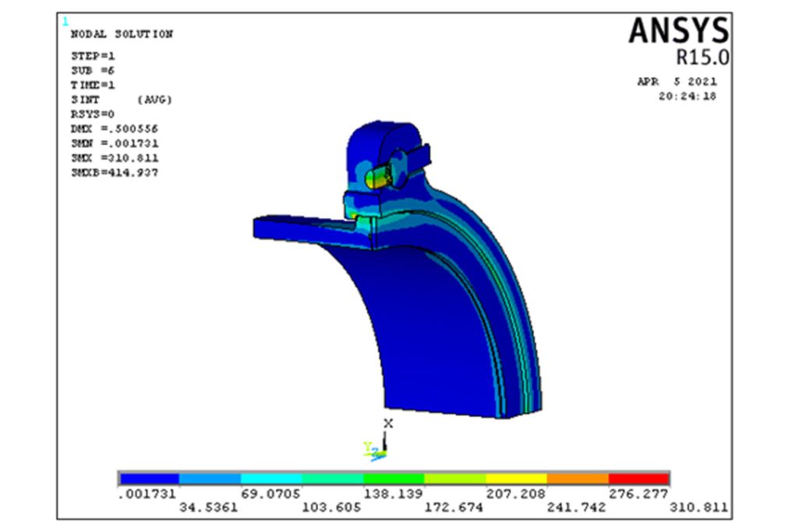Screen dimensions: 798x532
Task: Click the legend value 69.0705
Action: point(270,494)
